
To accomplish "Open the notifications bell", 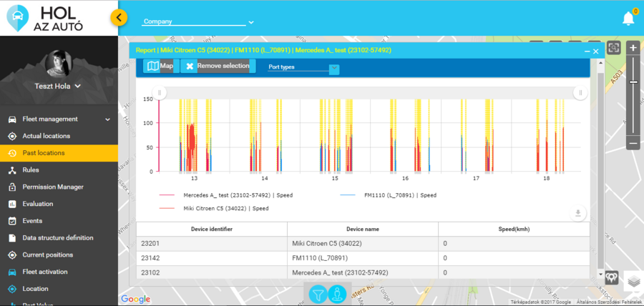I will pos(628,19).
